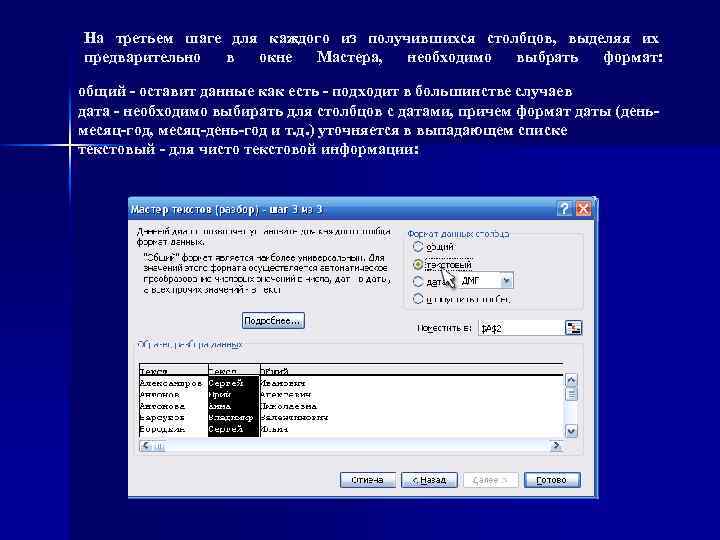The height and width of the screenshot is (540, 720).
Task: Click Иванович in the third column
Action: pyautogui.click(x=283, y=383)
